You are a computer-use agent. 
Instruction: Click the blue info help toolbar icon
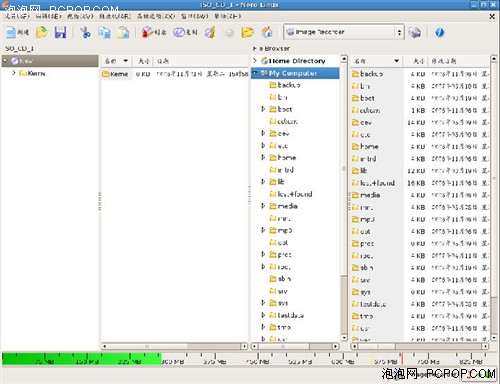pos(440,32)
